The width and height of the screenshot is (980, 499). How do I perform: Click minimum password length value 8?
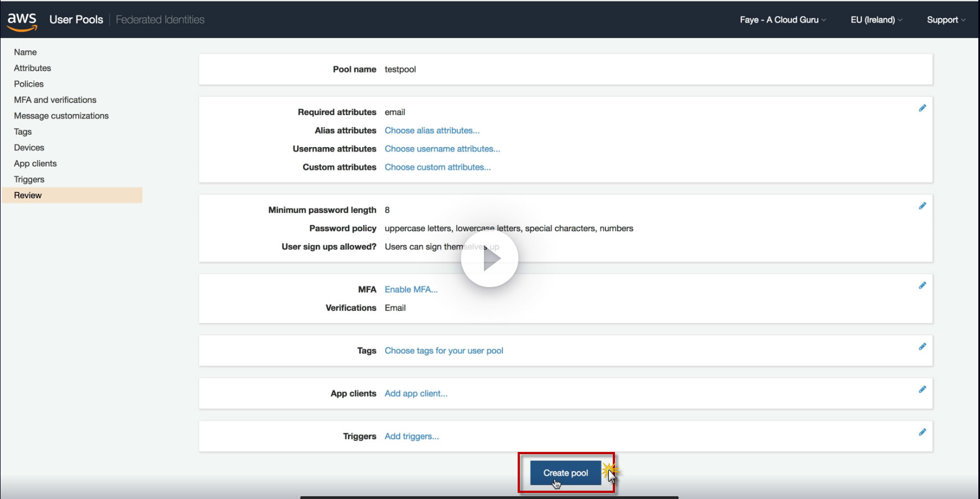[387, 210]
